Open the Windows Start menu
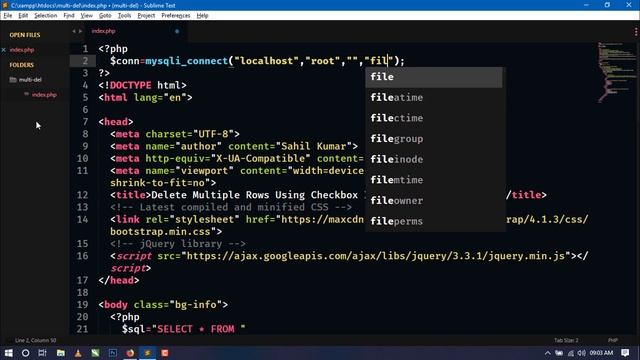This screenshot has height=360, width=640. coord(8,353)
